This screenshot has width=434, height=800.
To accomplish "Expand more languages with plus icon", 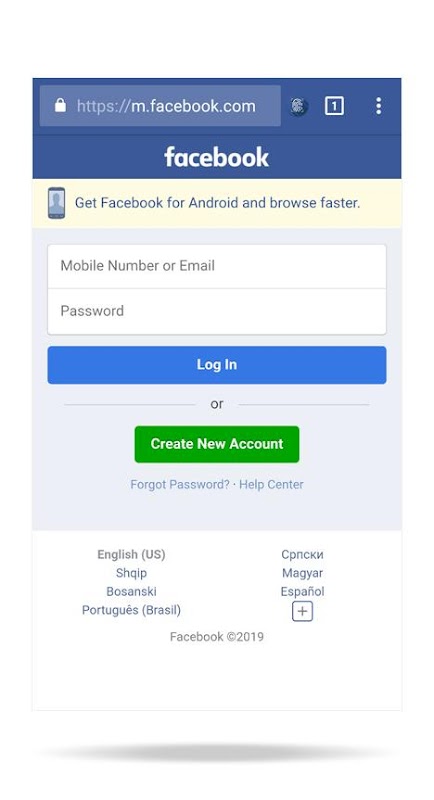I will [302, 611].
